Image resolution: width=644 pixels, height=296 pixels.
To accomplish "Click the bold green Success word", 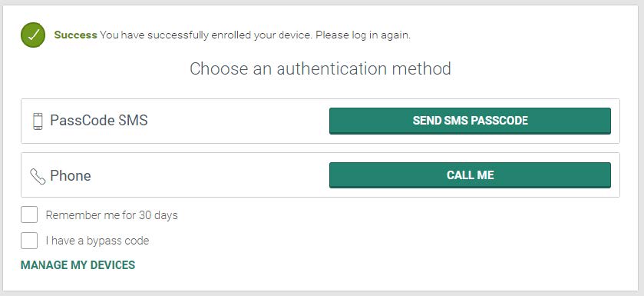I will click(x=75, y=35).
